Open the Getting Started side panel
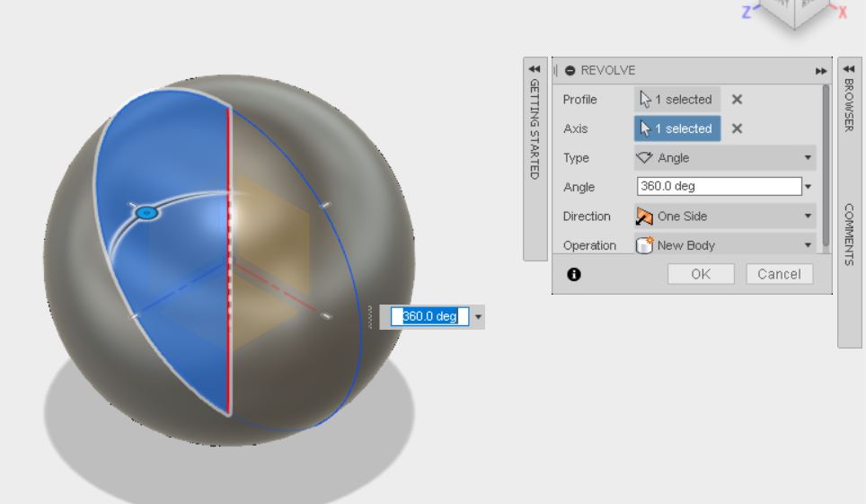 [x=535, y=130]
